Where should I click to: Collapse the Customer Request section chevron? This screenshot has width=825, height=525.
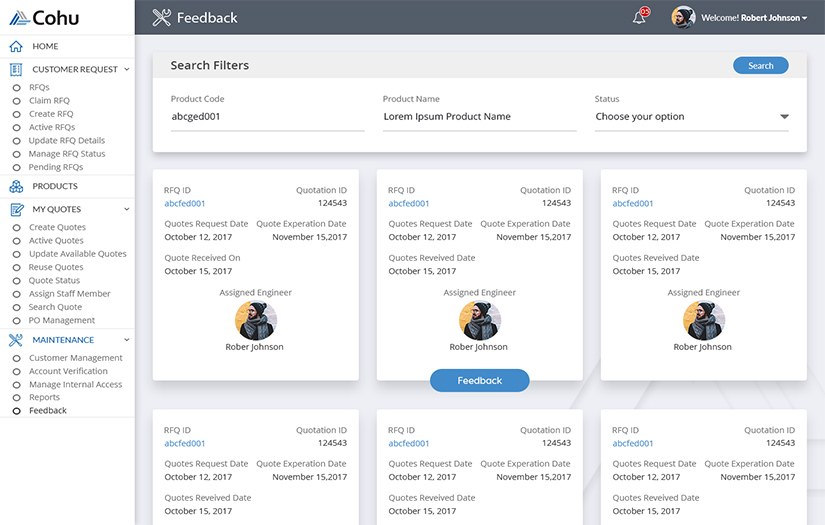coord(127,70)
